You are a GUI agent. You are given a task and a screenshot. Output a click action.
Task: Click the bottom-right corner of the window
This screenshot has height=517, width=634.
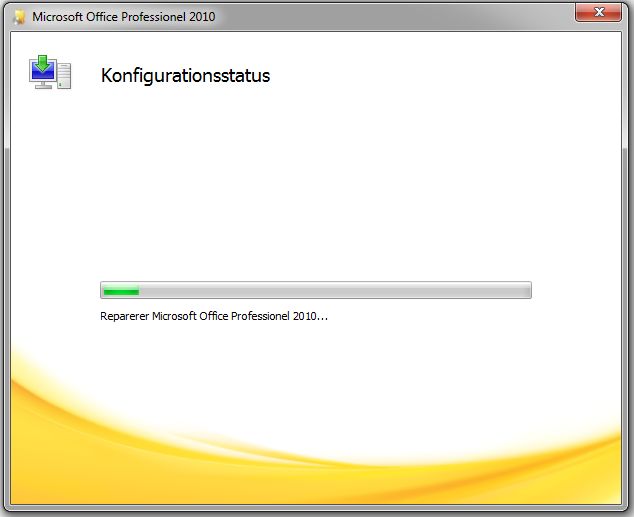tap(630, 513)
